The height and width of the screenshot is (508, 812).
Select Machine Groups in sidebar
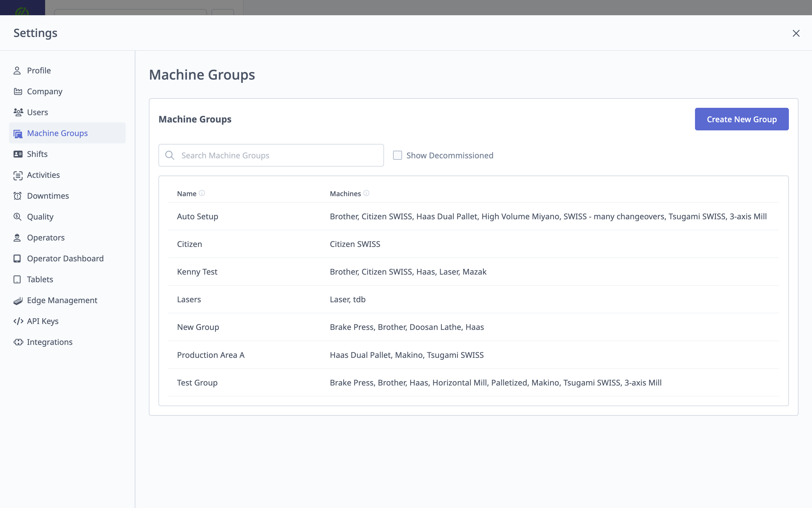coord(67,133)
